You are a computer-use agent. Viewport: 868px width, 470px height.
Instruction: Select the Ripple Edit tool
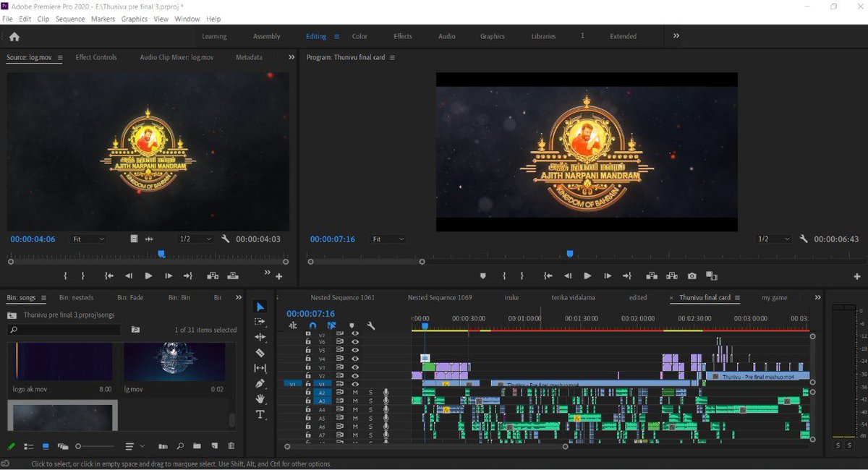(260, 338)
